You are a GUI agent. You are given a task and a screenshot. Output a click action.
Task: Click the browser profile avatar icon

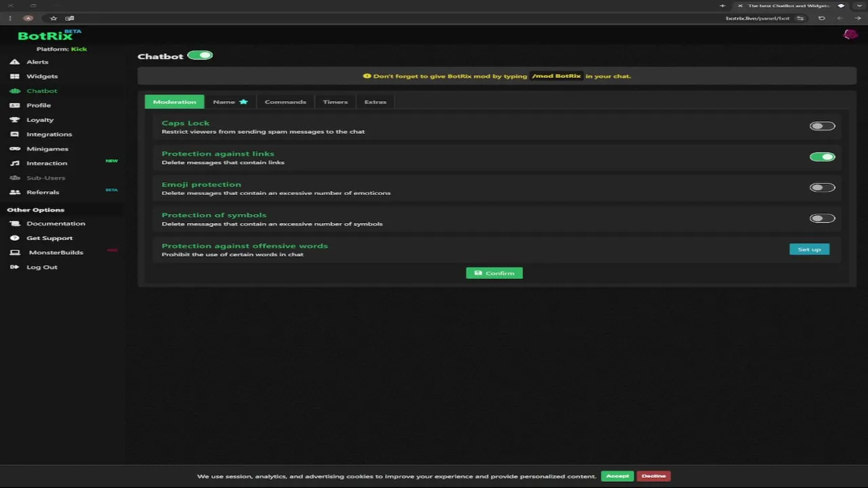coord(28,18)
